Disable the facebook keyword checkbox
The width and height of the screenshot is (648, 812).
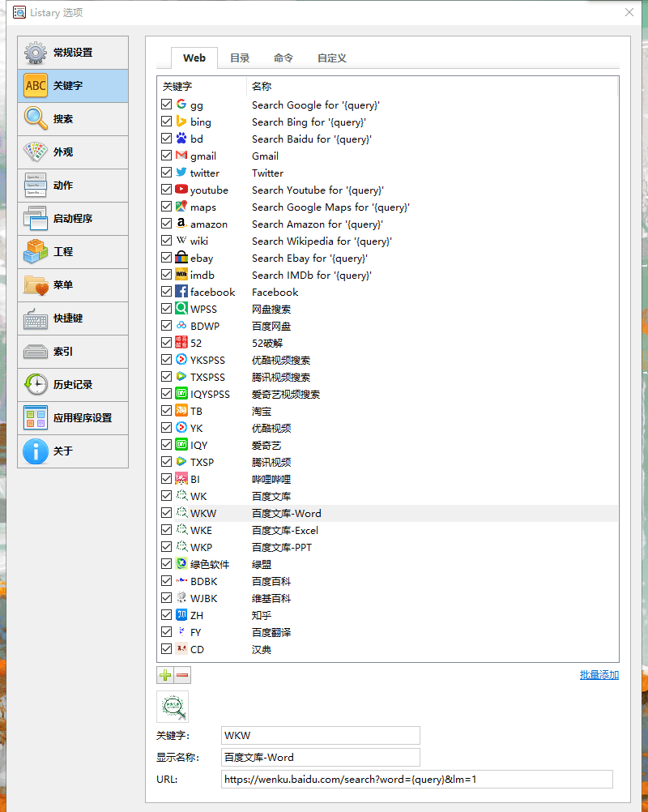(167, 293)
